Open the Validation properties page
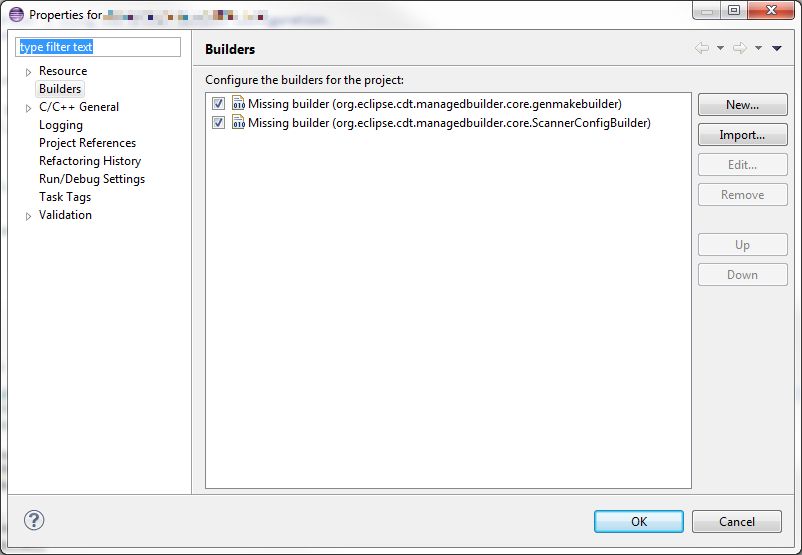Screen dimensions: 802x555 [x=65, y=215]
